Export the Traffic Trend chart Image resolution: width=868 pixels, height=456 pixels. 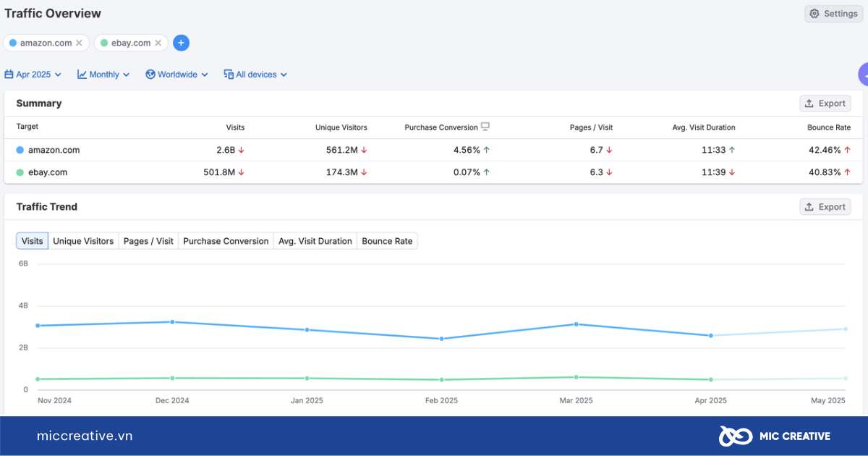[825, 207]
